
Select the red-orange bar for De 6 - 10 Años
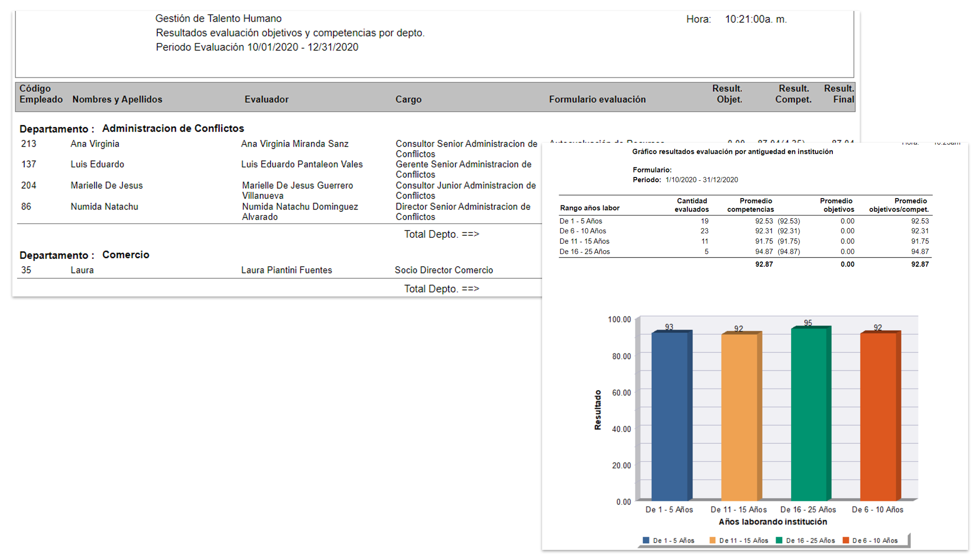tap(880, 416)
